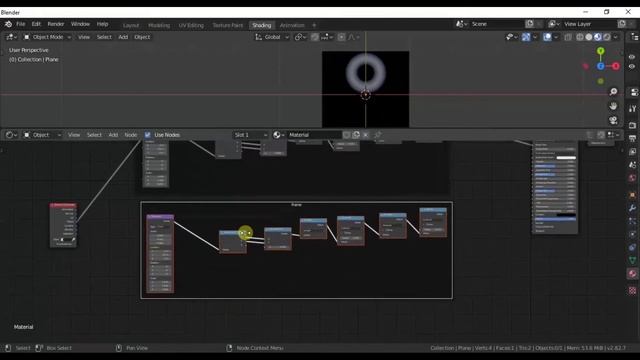
Task: Open the snap element options dropdown
Action: coord(327,37)
